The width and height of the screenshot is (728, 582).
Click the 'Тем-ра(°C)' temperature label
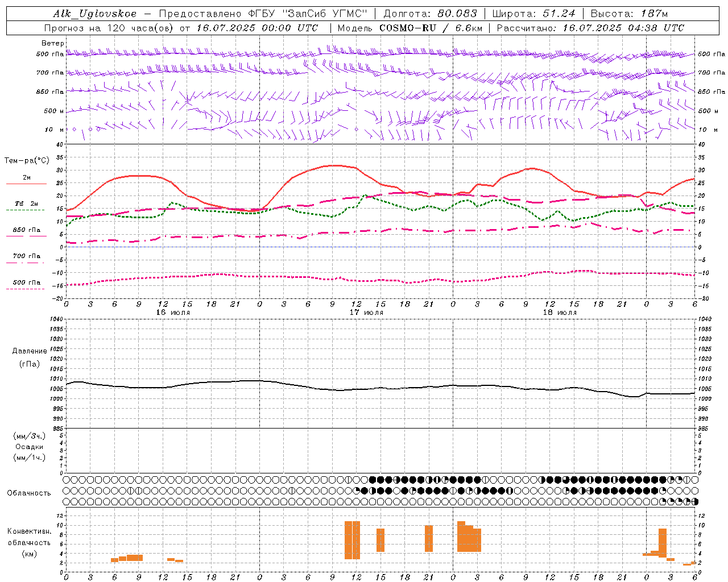pos(27,161)
